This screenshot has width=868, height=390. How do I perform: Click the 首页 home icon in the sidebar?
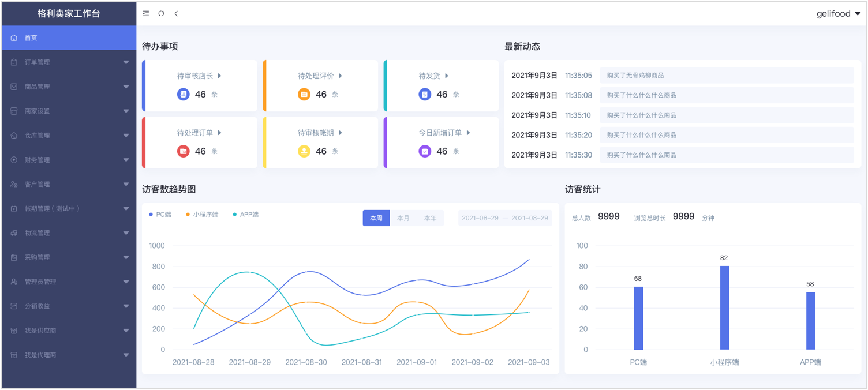point(13,37)
